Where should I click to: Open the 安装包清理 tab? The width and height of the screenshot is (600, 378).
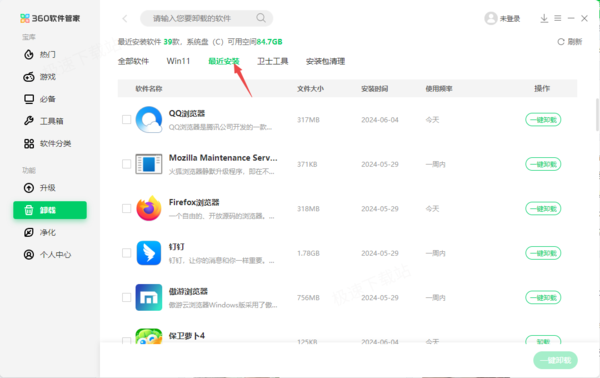point(326,61)
